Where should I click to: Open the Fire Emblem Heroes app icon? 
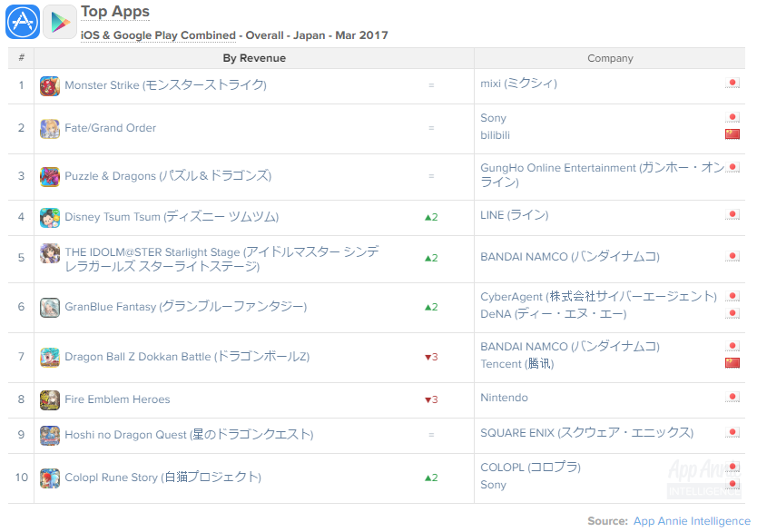coord(50,400)
